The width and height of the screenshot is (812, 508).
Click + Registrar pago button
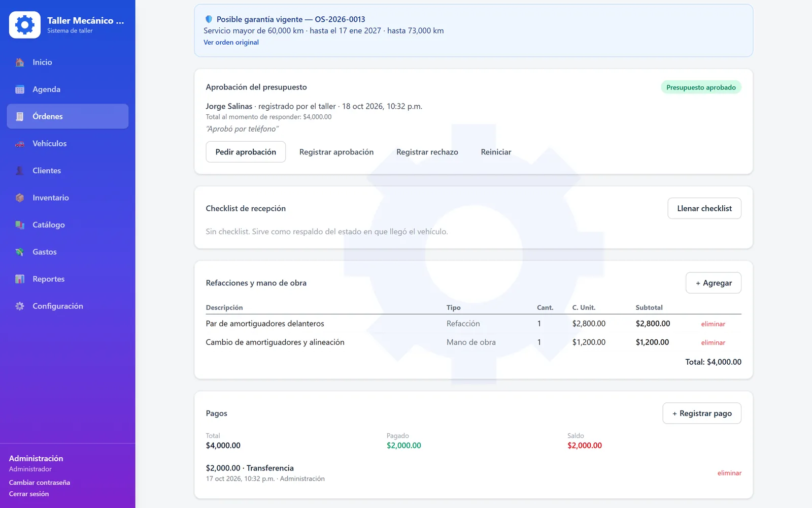click(702, 414)
